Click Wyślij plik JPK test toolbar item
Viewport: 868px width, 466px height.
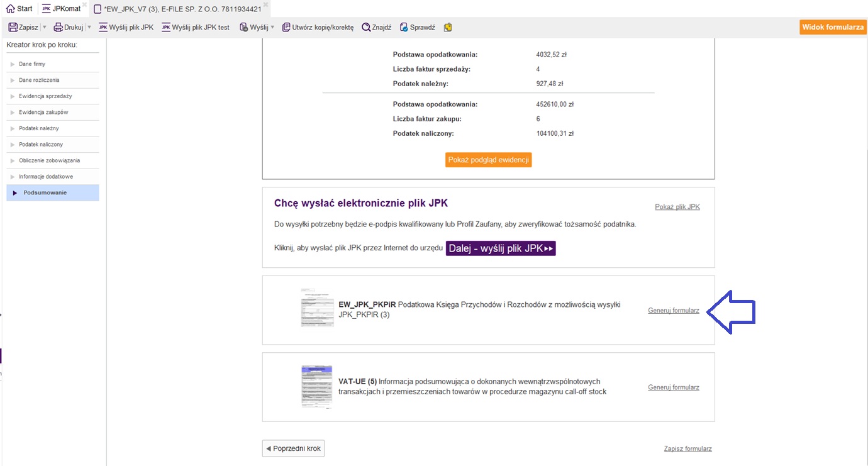(x=196, y=28)
